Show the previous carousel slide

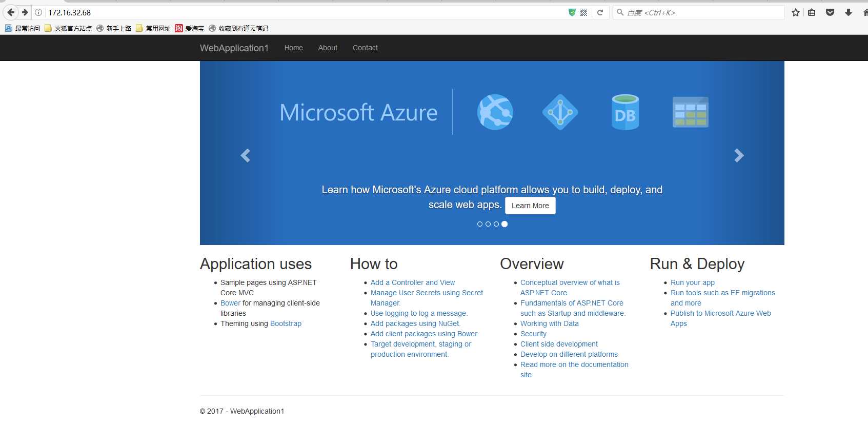click(x=246, y=155)
